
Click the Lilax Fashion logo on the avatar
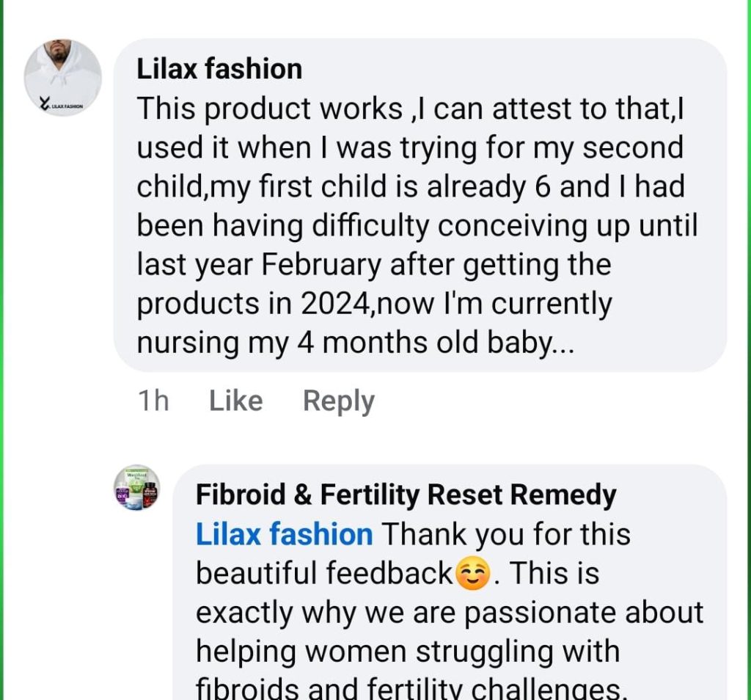click(x=61, y=105)
